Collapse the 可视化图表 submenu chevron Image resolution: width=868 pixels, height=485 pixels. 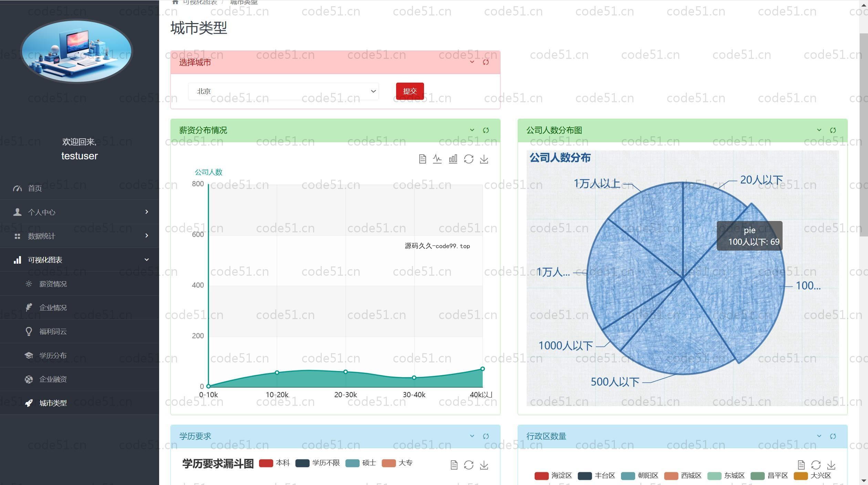pyautogui.click(x=147, y=260)
